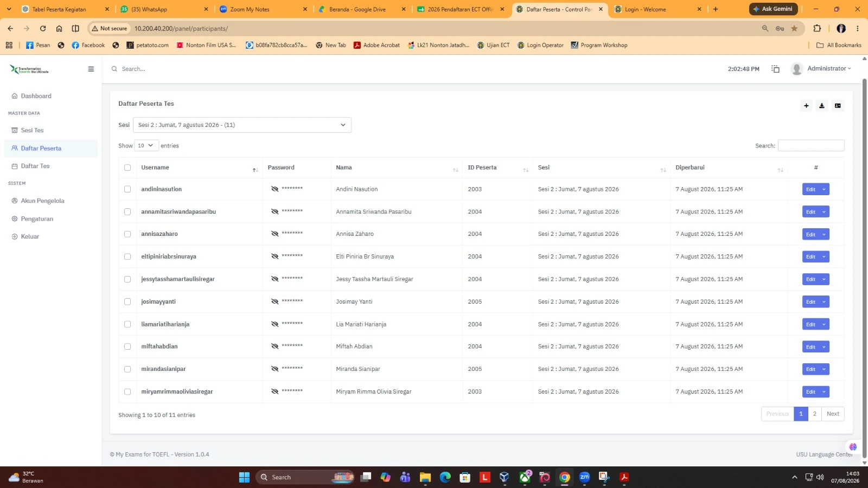Go to page 2 of the table
Screen dimensions: 868x488
814,414
